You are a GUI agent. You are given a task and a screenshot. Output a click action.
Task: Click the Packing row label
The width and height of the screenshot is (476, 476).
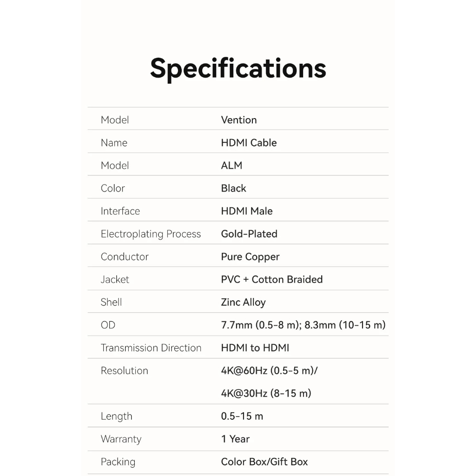pyautogui.click(x=118, y=462)
